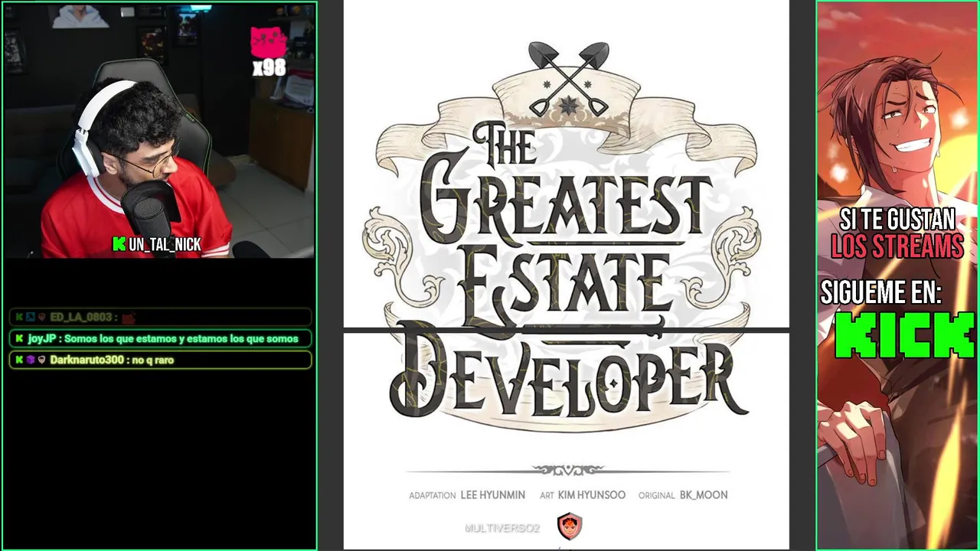
Task: Click the Kick icon beside UN_TAL_NICK
Action: (119, 244)
